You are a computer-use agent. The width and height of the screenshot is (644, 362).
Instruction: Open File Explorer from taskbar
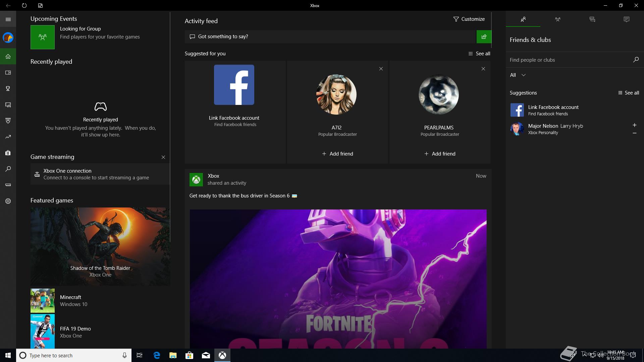(x=173, y=355)
